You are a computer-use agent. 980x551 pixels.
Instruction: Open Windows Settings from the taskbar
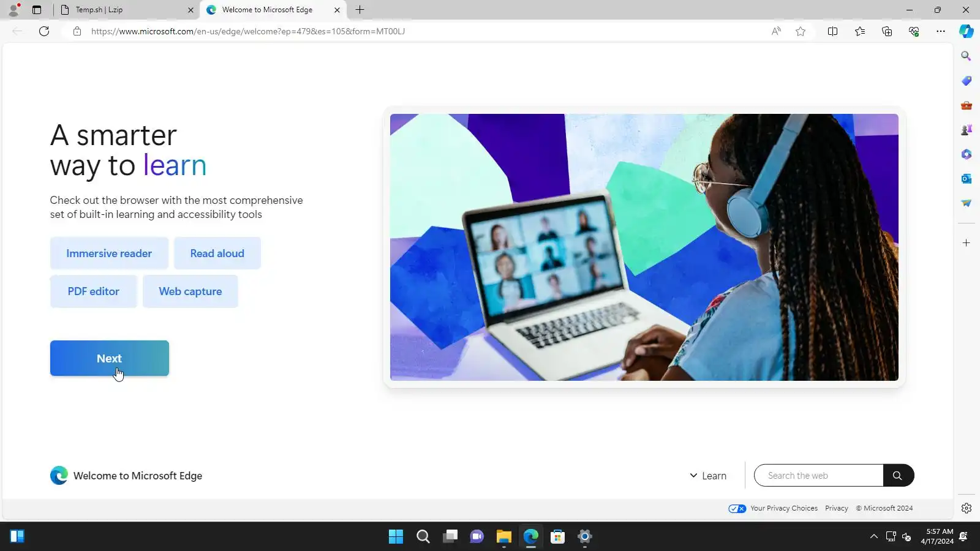[x=585, y=537]
